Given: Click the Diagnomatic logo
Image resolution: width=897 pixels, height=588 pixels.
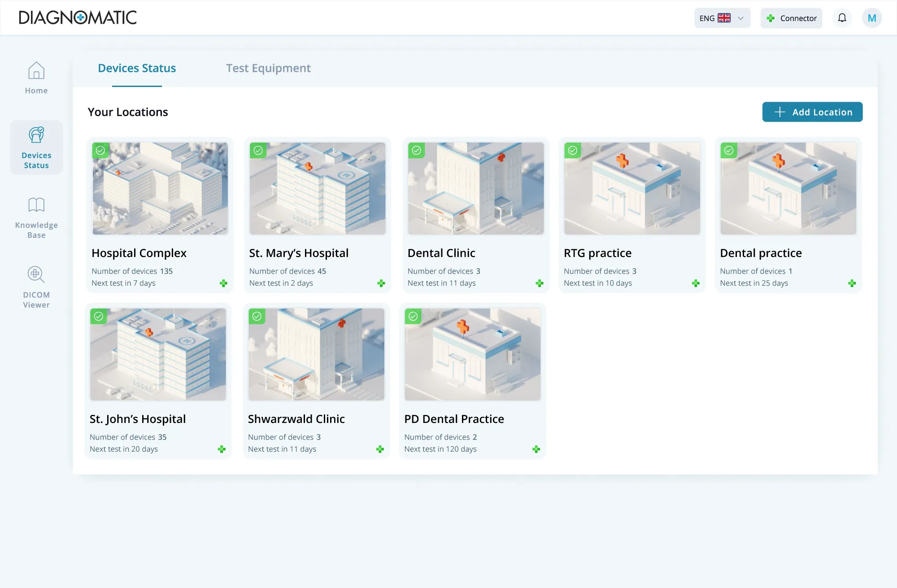Looking at the screenshot, I should pos(78,18).
